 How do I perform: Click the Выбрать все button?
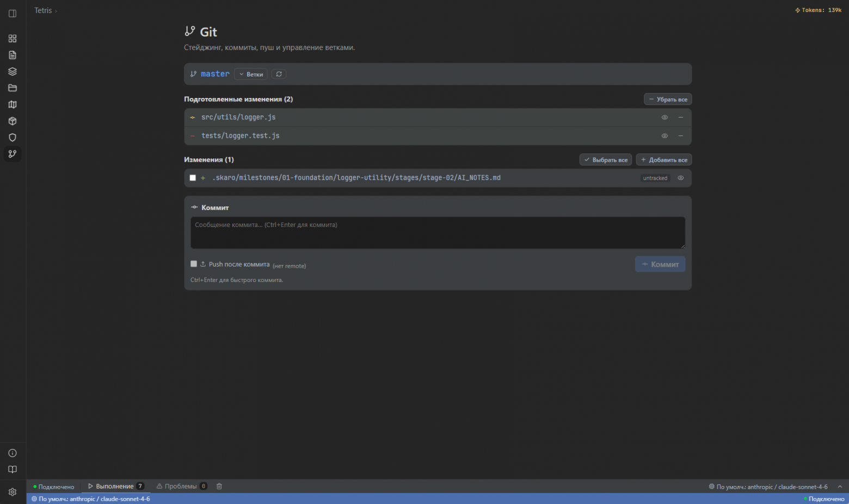(x=606, y=160)
